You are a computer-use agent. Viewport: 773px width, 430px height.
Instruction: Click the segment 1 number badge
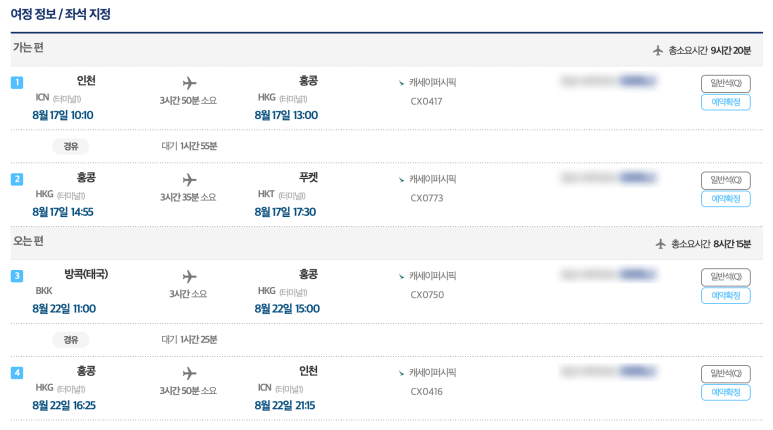pos(17,82)
